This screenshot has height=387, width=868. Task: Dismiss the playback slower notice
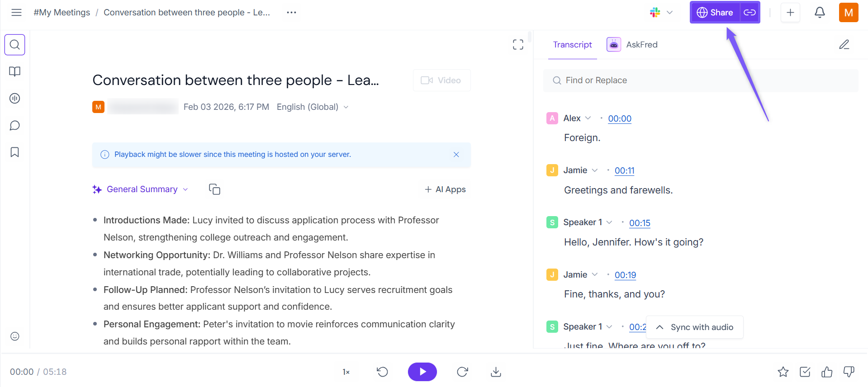[x=456, y=155]
